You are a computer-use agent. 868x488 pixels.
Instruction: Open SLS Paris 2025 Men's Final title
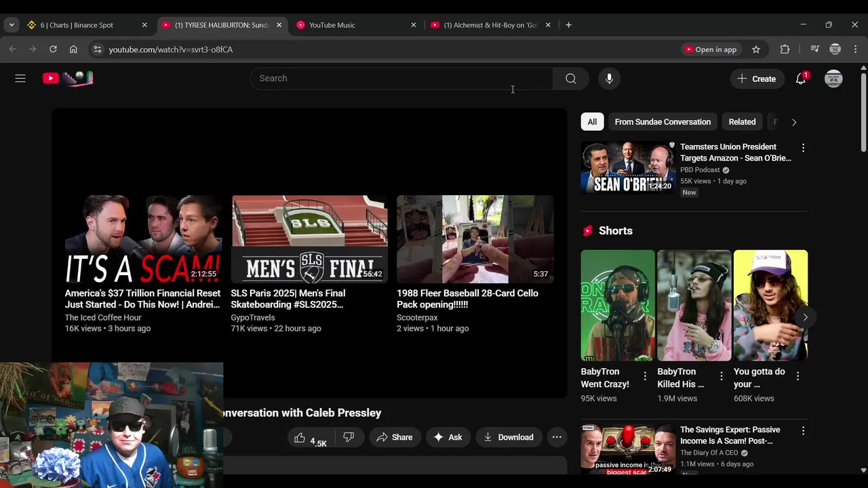point(288,299)
